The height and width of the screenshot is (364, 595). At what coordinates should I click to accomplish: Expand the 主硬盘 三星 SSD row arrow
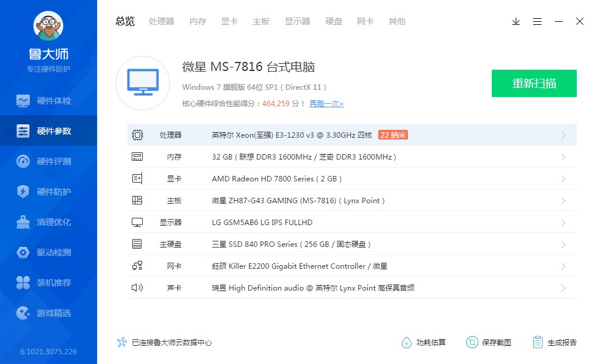click(x=563, y=244)
